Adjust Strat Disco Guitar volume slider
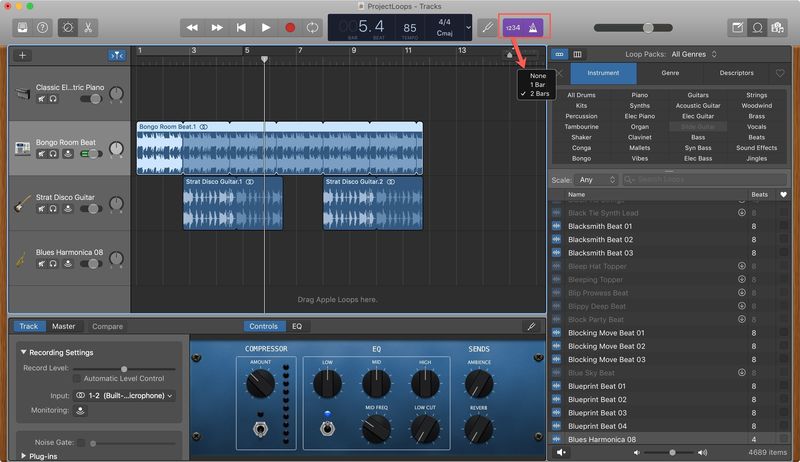 click(91, 209)
